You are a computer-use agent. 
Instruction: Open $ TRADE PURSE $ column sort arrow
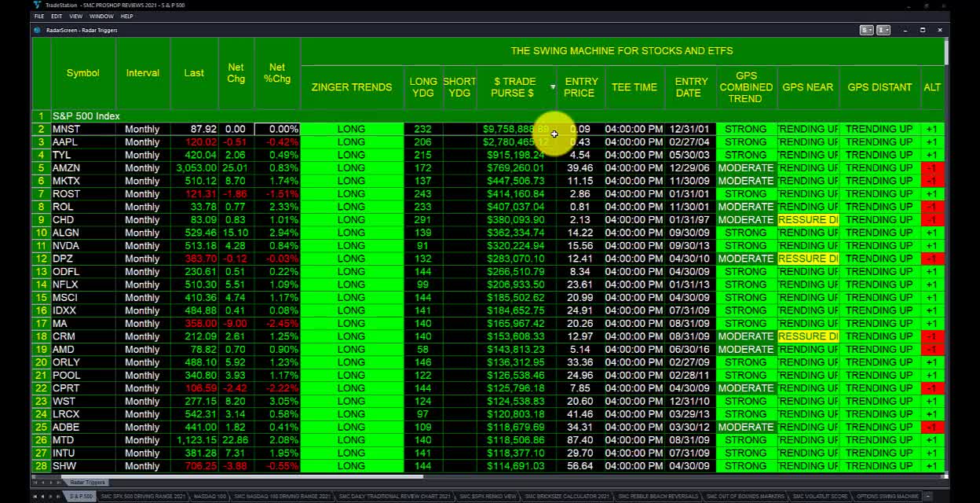click(552, 87)
